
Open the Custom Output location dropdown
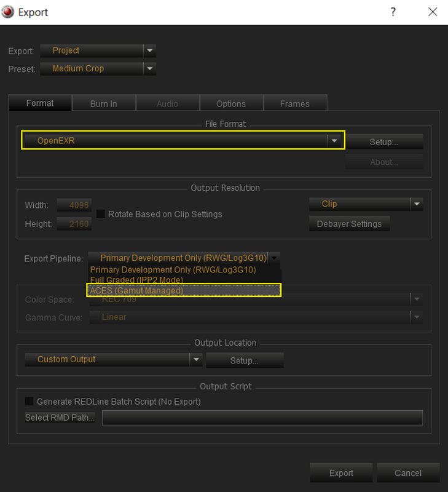pyautogui.click(x=114, y=360)
